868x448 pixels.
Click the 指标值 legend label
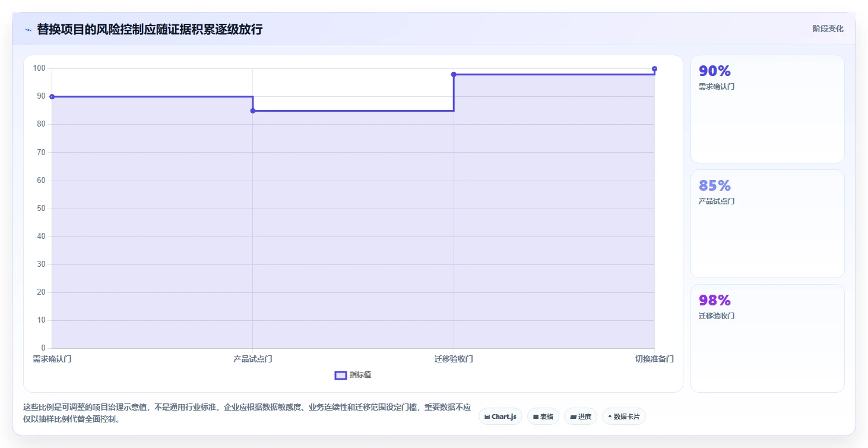pyautogui.click(x=360, y=375)
